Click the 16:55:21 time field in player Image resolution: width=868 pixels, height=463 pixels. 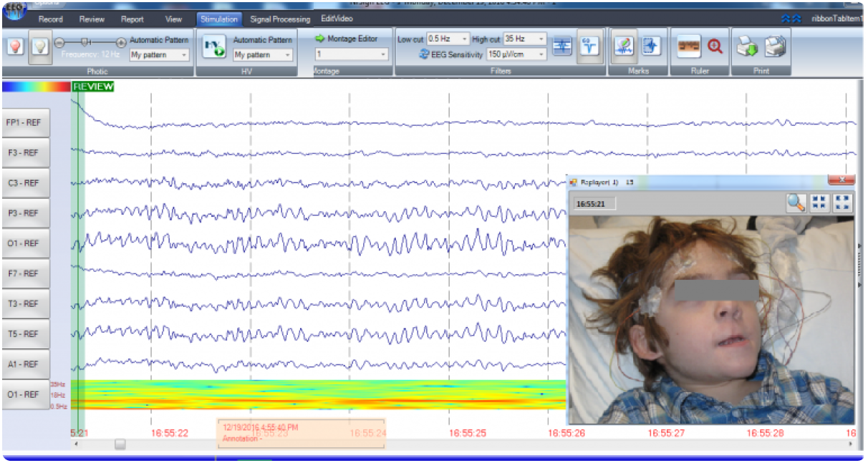[x=595, y=204]
